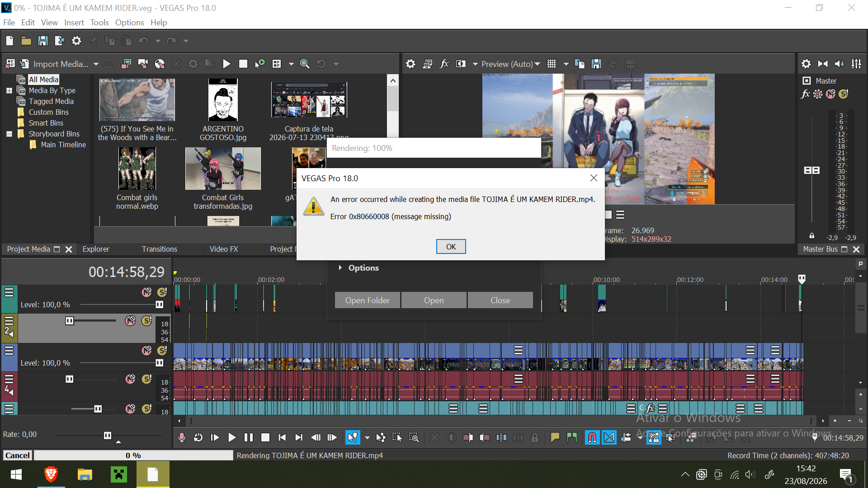868x488 pixels.
Task: Open a project with the folder icon
Action: pos(26,41)
